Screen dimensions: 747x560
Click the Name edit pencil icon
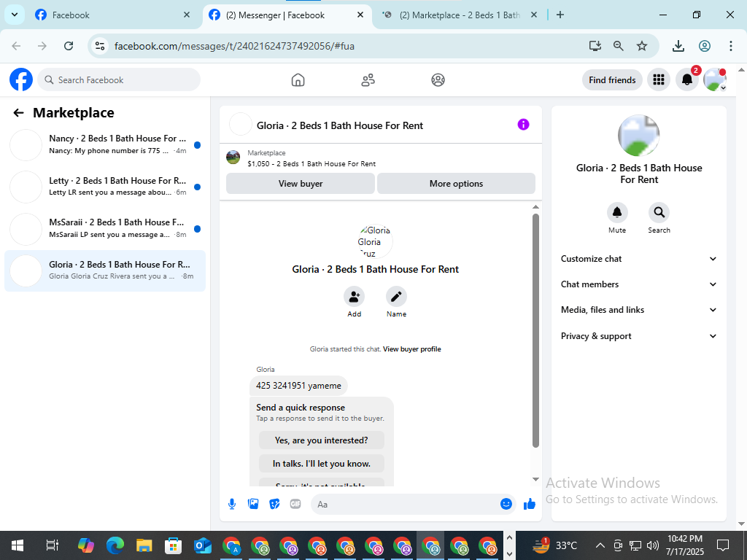pyautogui.click(x=396, y=297)
